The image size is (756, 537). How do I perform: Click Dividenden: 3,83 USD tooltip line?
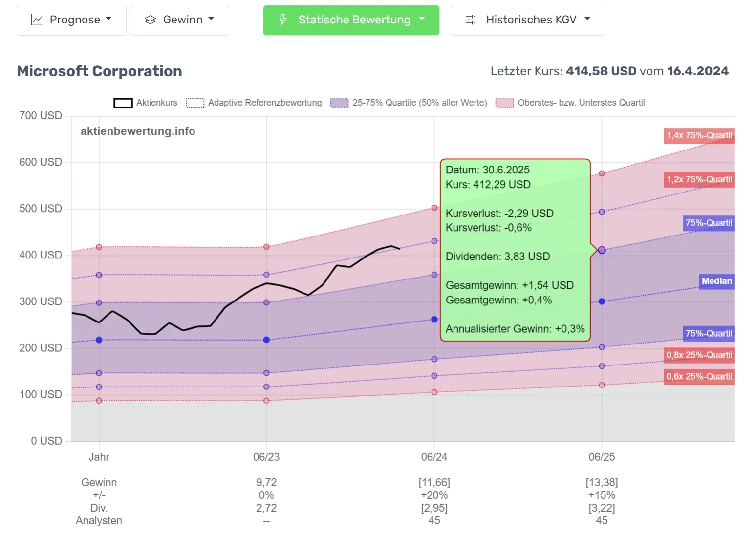click(x=498, y=257)
